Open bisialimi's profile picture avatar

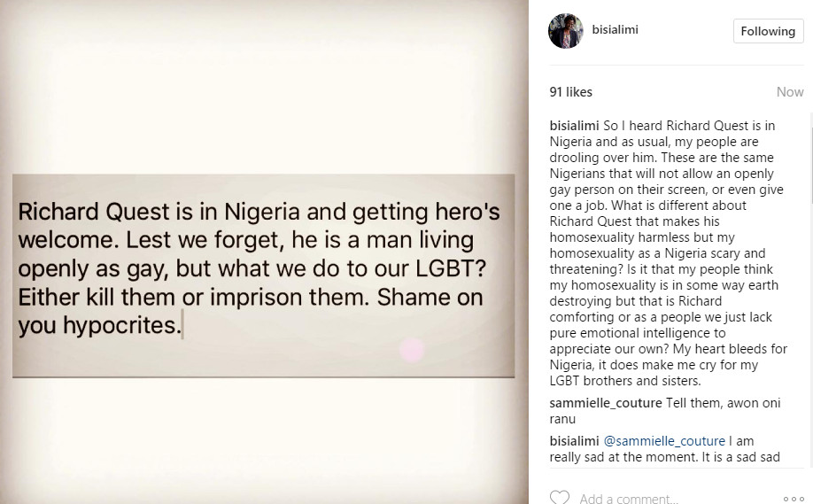(x=566, y=31)
